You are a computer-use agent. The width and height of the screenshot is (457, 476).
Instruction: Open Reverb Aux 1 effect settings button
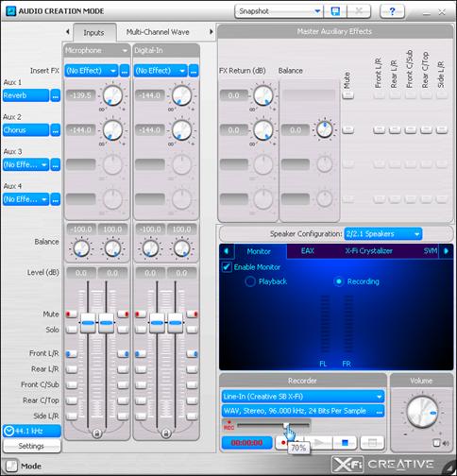56,95
